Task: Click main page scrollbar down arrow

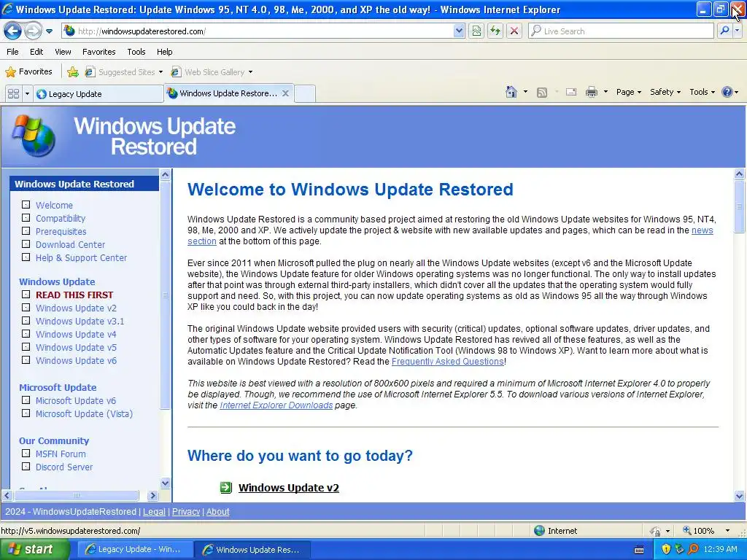Action: point(740,496)
